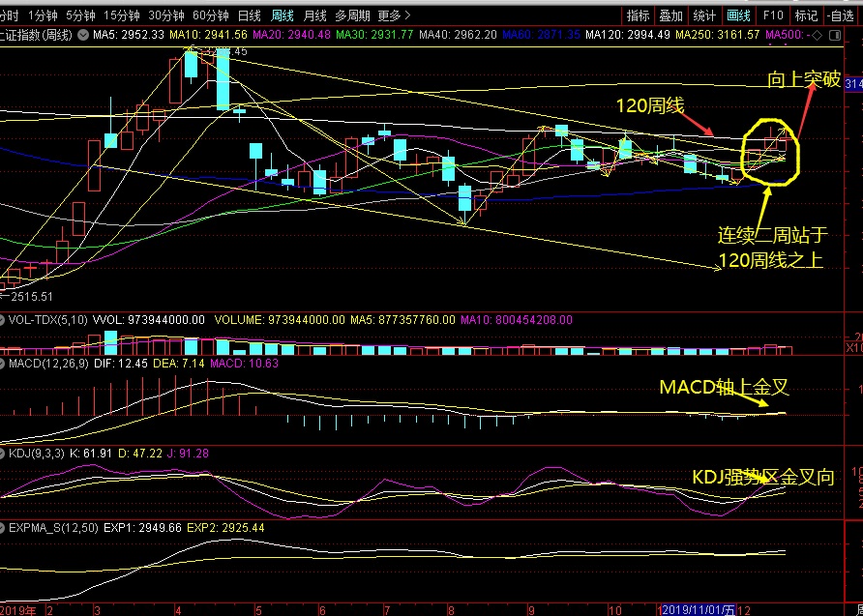Select the 日线 daily chart tab
The image size is (863, 616).
click(250, 15)
